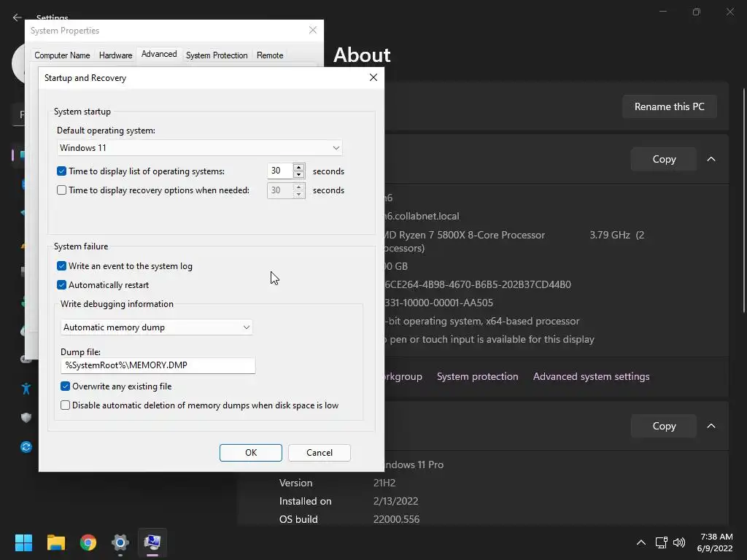Open Settings gear icon on taskbar
The width and height of the screenshot is (747, 560).
coord(120,542)
